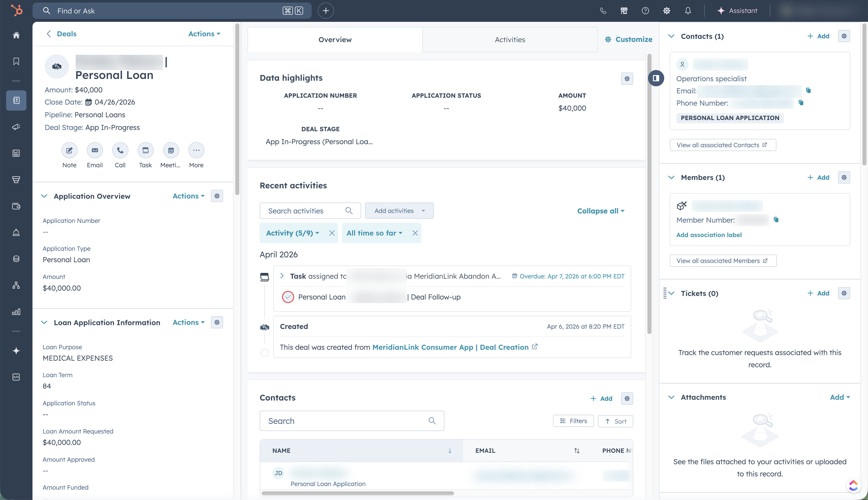
Task: Copy the contact's email address icon
Action: pyautogui.click(x=808, y=90)
